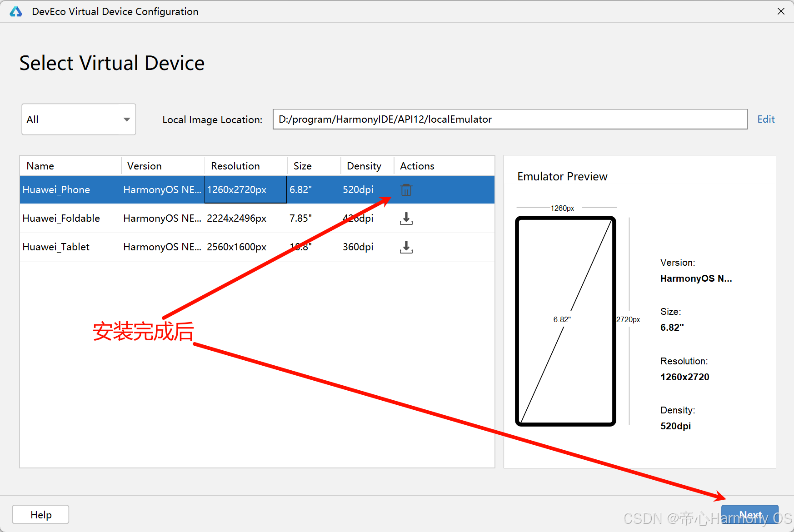The width and height of the screenshot is (794, 532).
Task: Click the DevEco logo icon in title bar
Action: (x=16, y=11)
